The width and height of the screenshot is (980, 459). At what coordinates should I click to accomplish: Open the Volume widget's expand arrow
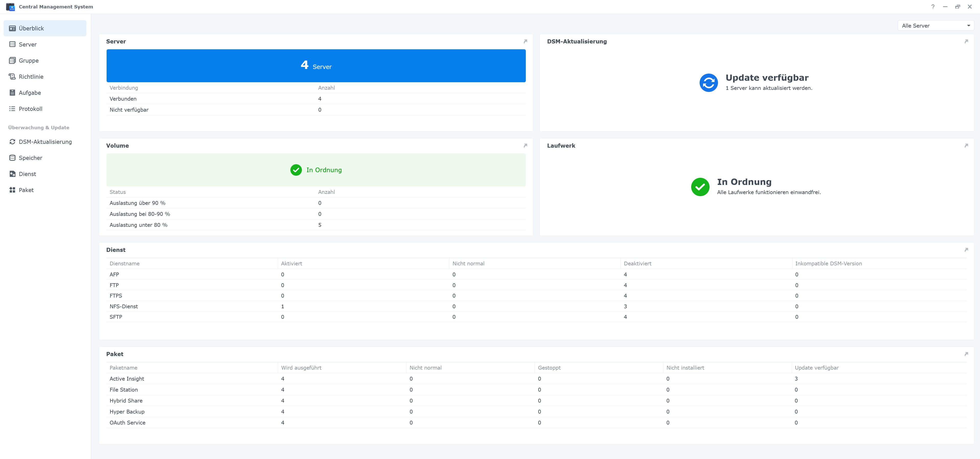coord(525,146)
